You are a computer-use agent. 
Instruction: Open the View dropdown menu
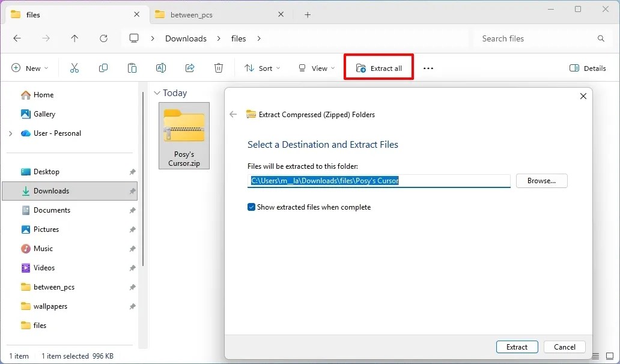coord(317,68)
